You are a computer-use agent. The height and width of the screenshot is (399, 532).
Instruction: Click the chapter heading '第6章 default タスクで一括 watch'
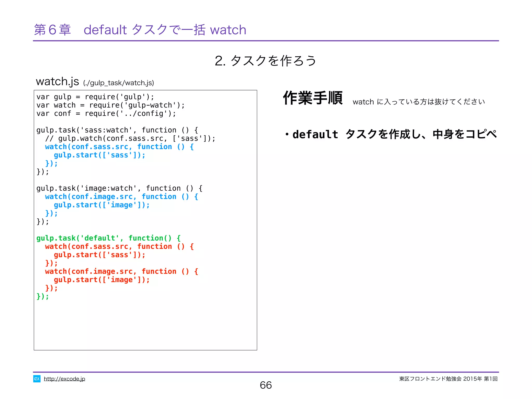point(140,30)
